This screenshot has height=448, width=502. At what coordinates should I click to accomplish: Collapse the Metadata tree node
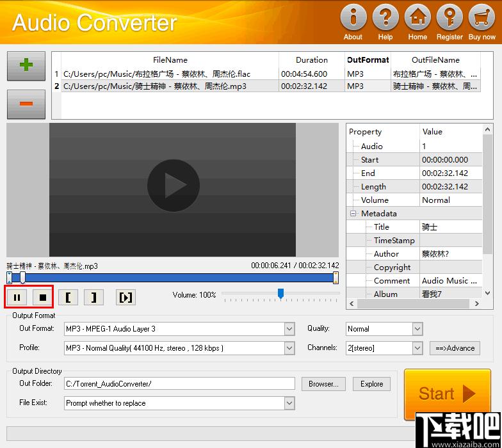[353, 214]
